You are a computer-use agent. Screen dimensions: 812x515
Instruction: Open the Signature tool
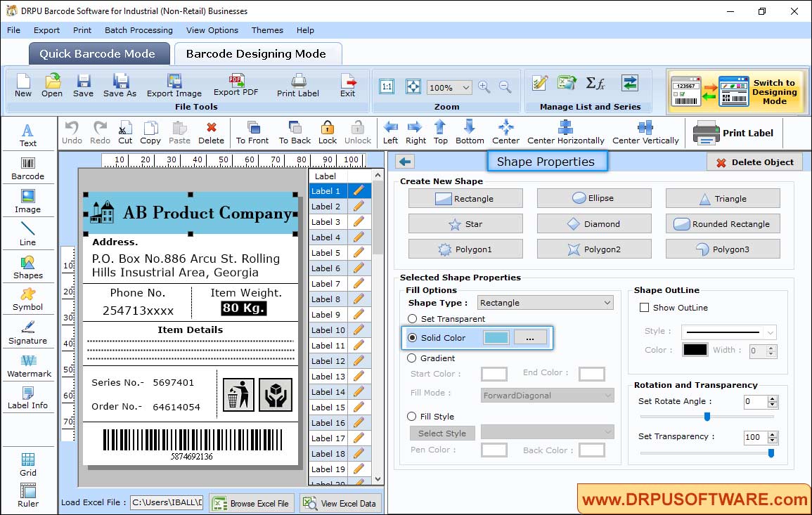[x=28, y=333]
